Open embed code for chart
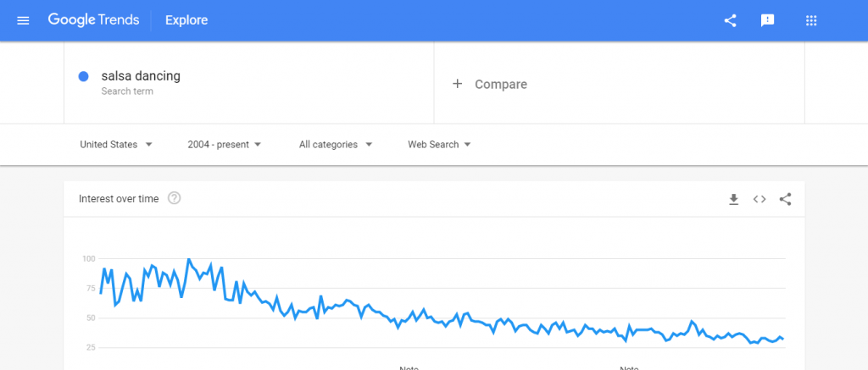868x370 pixels. click(x=759, y=199)
